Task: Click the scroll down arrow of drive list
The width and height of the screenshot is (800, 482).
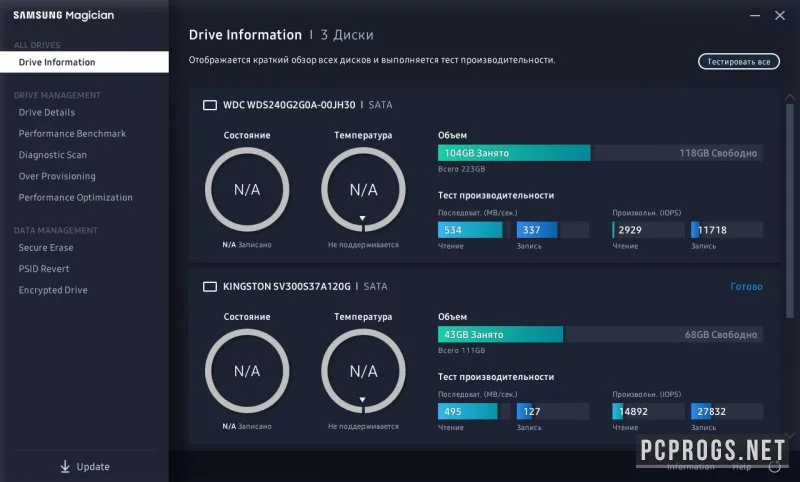Action: (x=790, y=435)
